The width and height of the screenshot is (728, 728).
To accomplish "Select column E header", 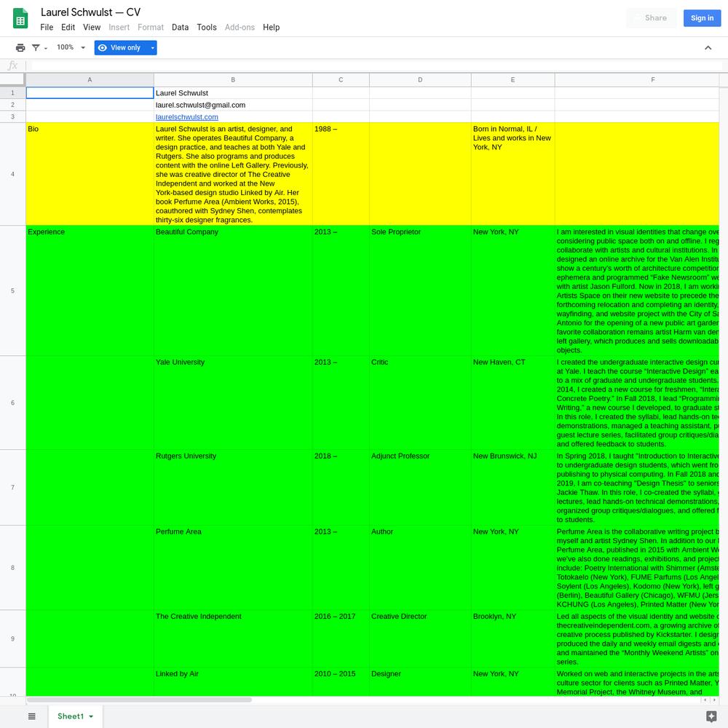I will (513, 80).
